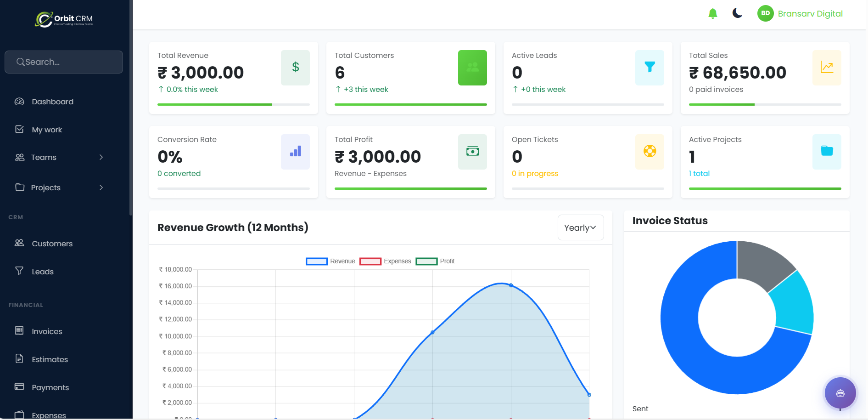Click the Active Projects '1 total' link

pos(699,173)
